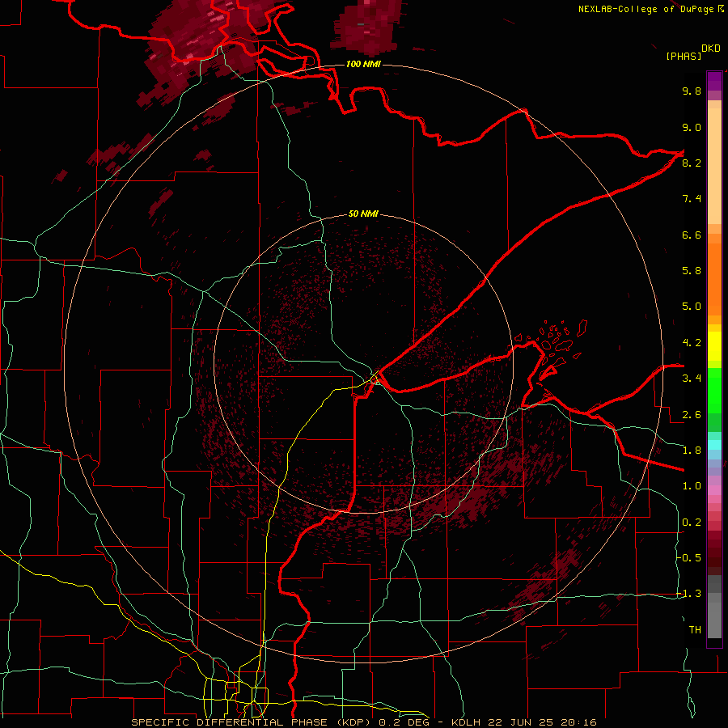The image size is (728, 728).
Task: Click the cyan segment of the color bar
Action: (x=714, y=445)
